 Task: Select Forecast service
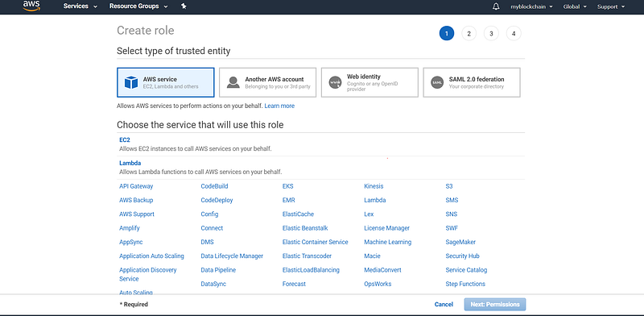pyautogui.click(x=294, y=284)
